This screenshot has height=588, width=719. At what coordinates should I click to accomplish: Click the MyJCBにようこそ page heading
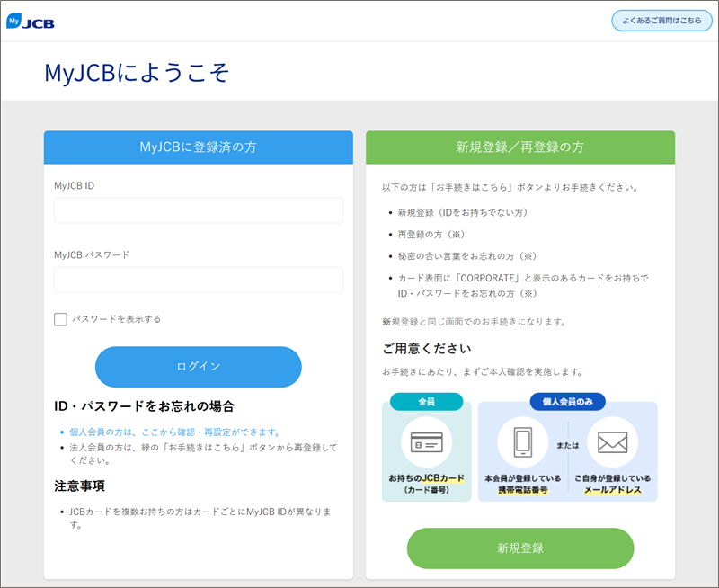coord(137,72)
